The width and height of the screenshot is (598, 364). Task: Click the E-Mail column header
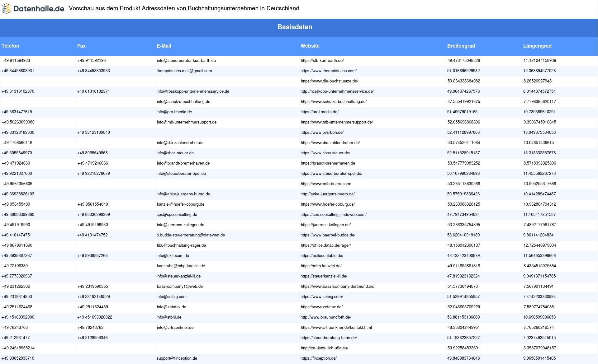click(164, 46)
